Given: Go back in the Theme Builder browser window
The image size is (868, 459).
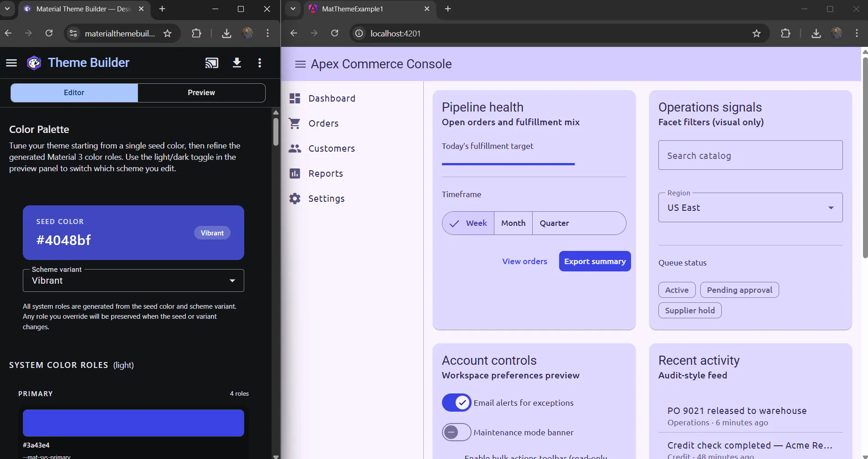Looking at the screenshot, I should 8,33.
